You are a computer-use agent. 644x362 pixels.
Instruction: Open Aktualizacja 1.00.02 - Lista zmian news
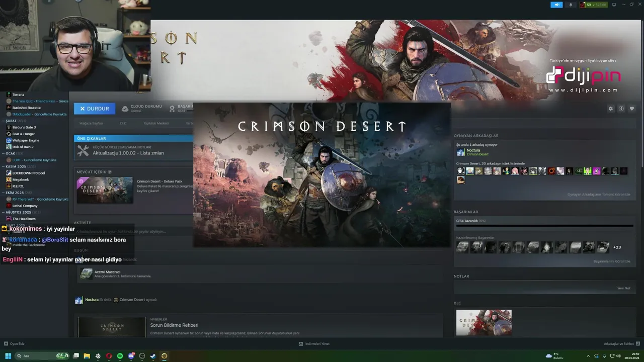pos(128,153)
